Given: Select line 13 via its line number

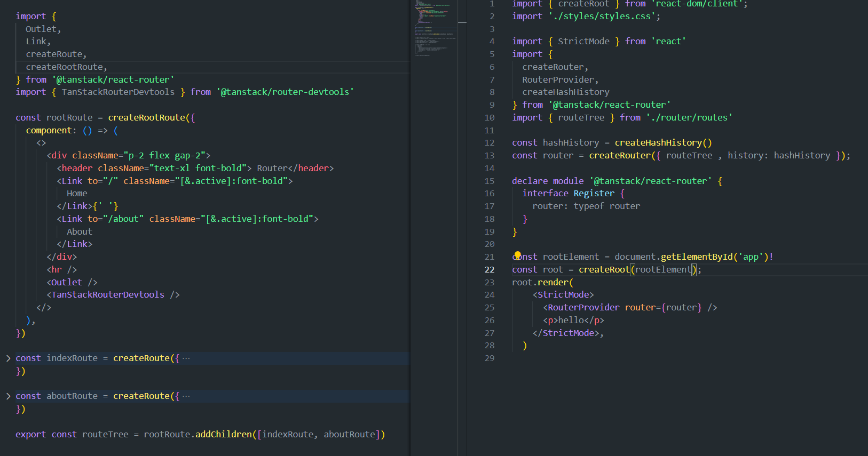Looking at the screenshot, I should click(490, 156).
